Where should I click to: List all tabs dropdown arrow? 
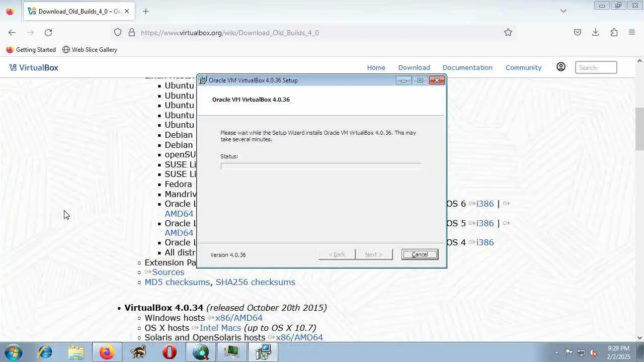(x=563, y=11)
